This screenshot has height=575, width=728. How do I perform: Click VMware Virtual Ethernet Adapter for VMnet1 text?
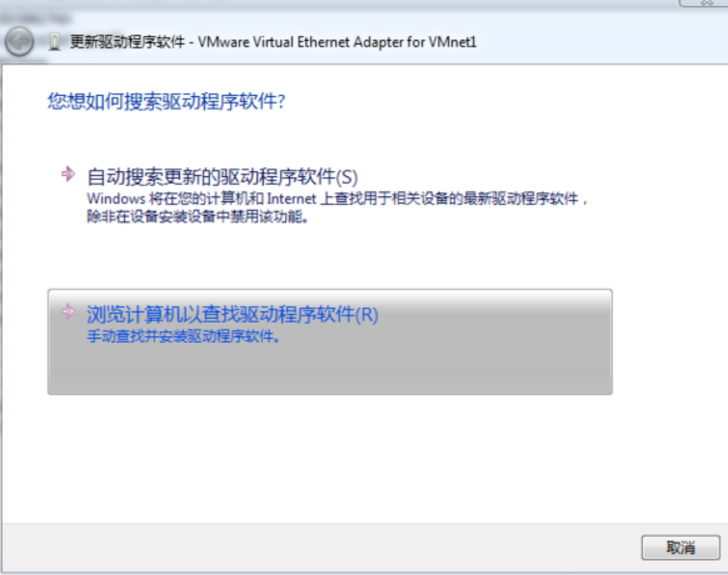click(x=337, y=43)
